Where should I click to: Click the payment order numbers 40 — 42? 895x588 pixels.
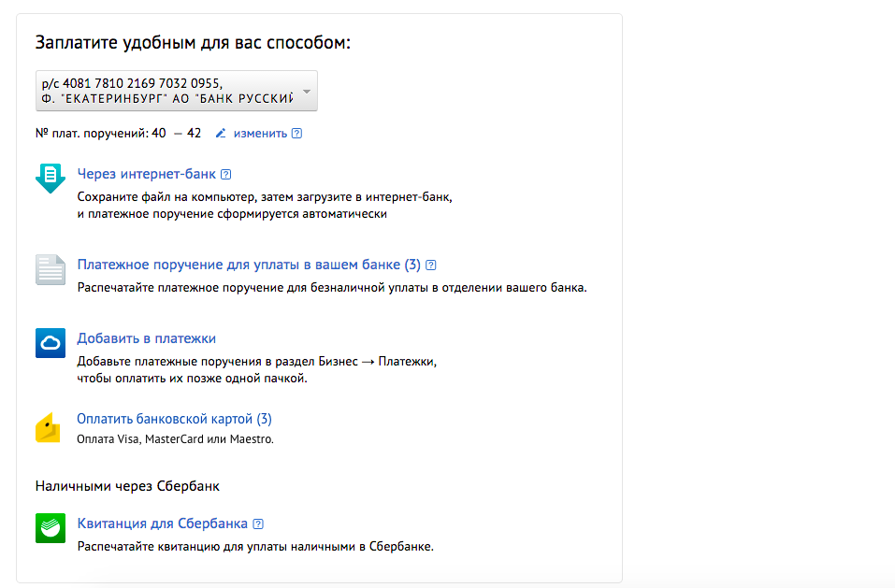176,134
